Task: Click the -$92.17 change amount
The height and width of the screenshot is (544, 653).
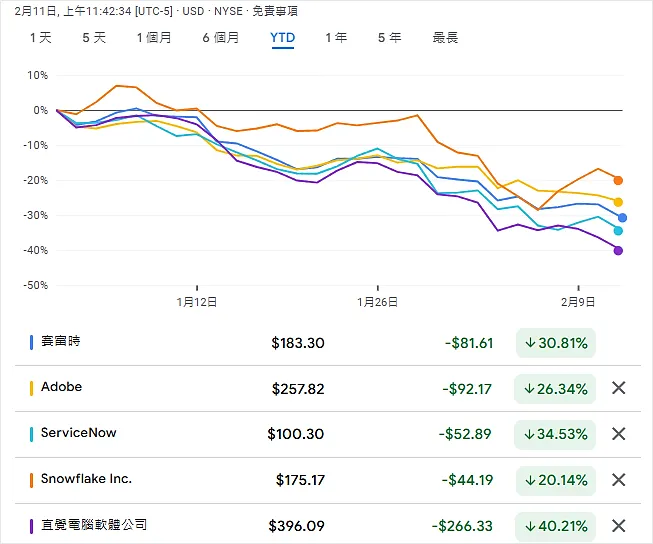Action: point(467,389)
